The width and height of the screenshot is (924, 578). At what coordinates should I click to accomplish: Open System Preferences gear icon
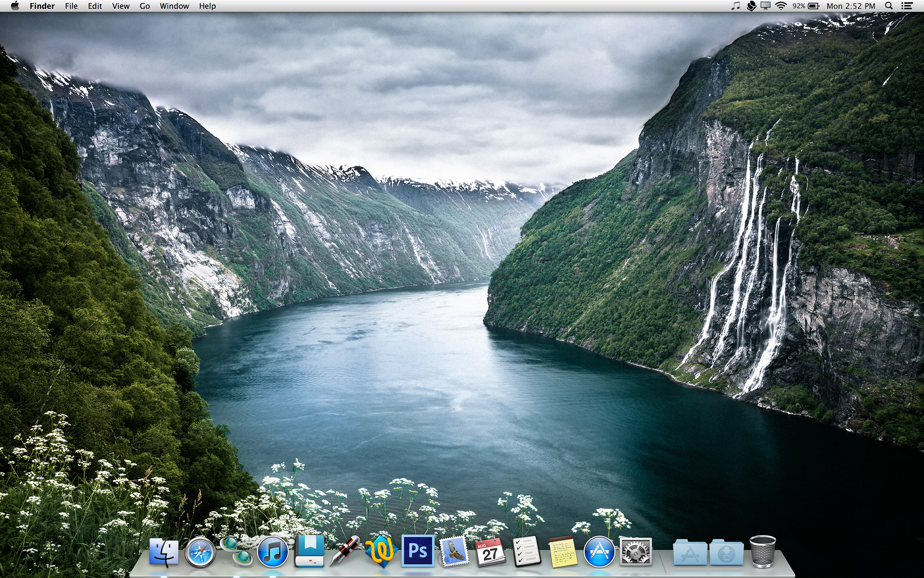(635, 552)
